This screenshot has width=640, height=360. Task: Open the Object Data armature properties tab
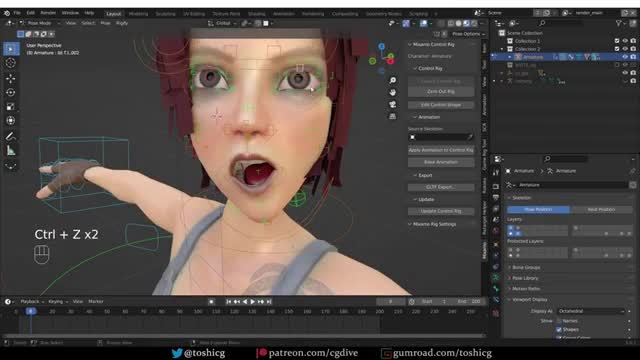point(496,278)
